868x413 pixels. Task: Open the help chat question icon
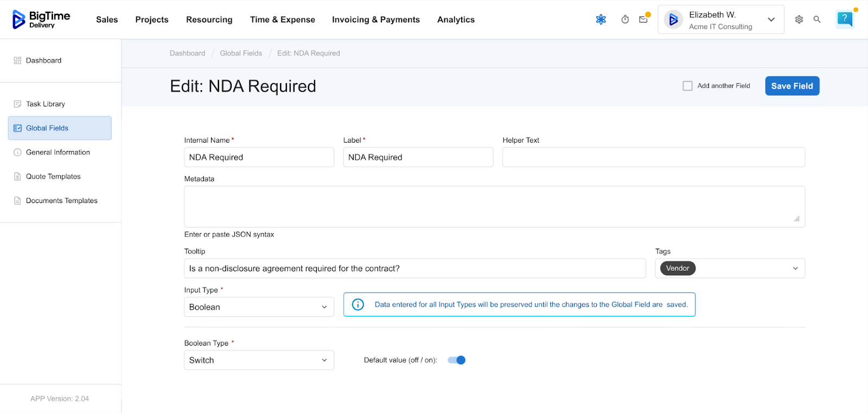pos(844,19)
